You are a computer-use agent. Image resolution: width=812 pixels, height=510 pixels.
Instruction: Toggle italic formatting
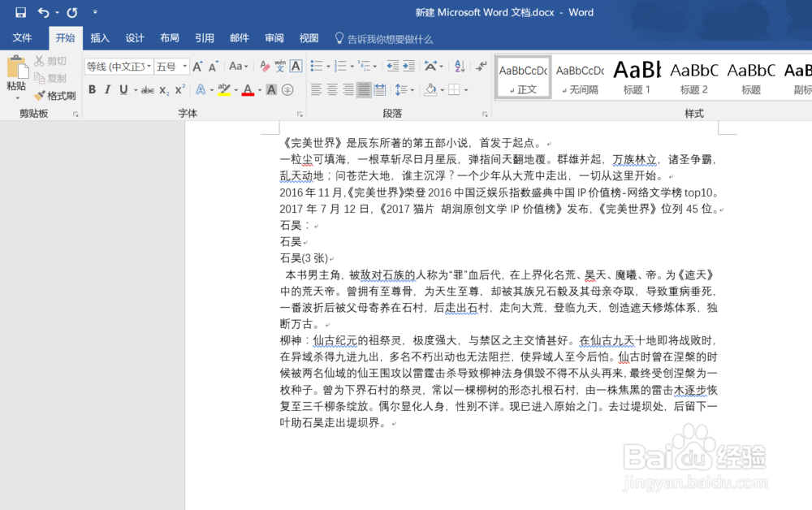(107, 89)
